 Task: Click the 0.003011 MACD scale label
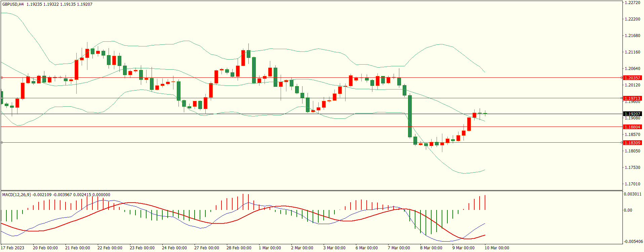point(633,194)
